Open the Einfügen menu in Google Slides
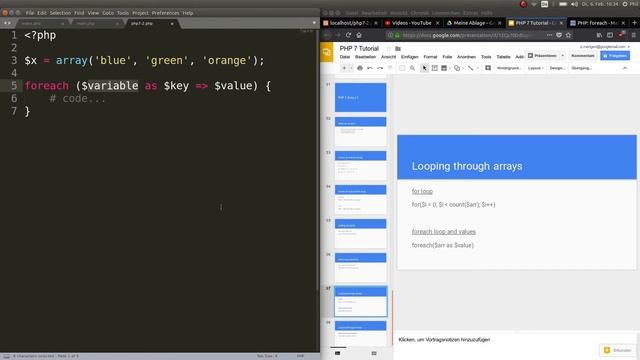Image resolution: width=640 pixels, height=360 pixels. tap(409, 57)
